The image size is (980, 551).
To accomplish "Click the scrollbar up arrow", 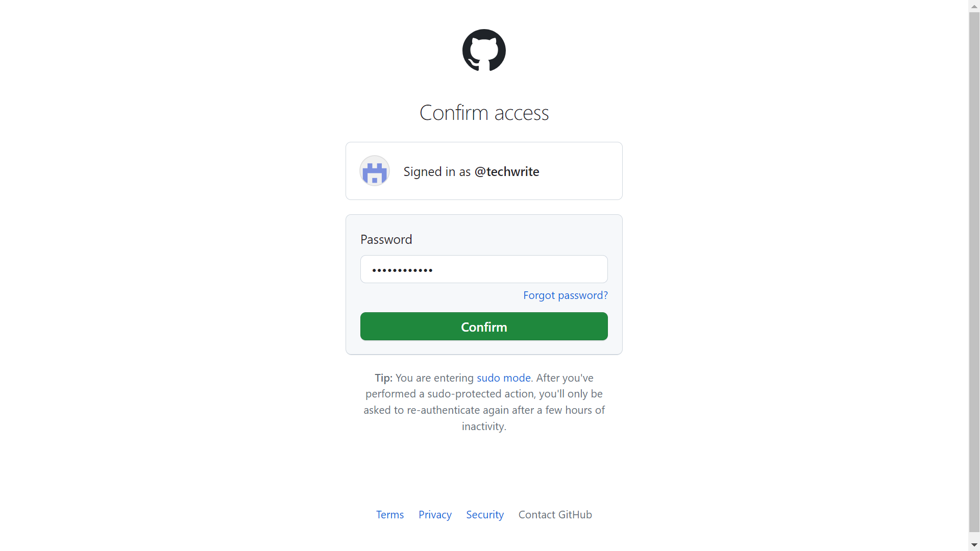I will click(974, 5).
